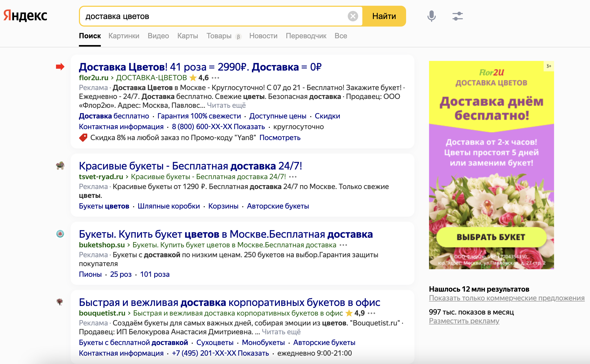This screenshot has width=590, height=364.
Task: Open Доставка бесплатно sitelink
Action: pos(114,116)
